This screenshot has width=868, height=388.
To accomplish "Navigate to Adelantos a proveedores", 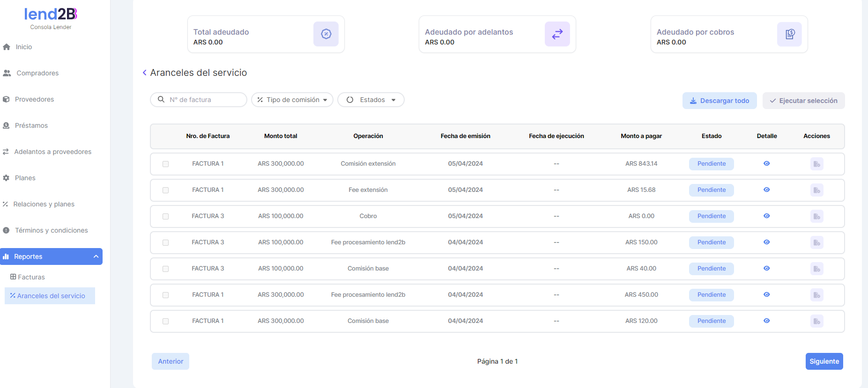I will point(52,152).
